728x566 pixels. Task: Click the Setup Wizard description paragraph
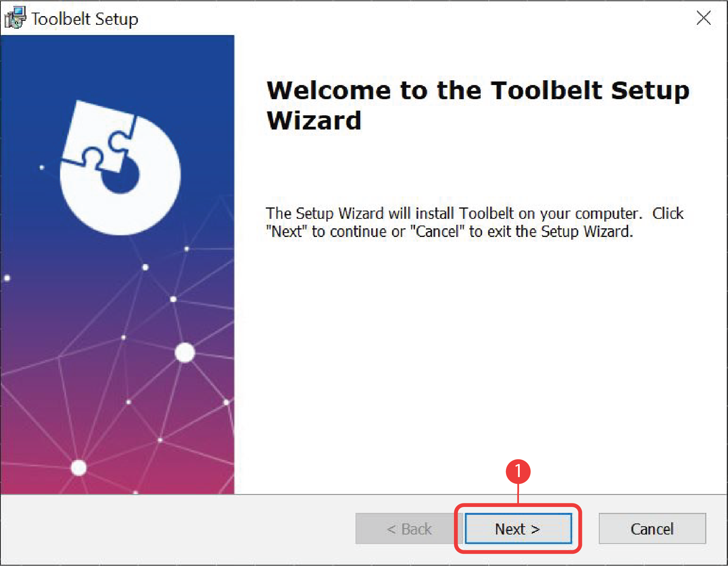[x=472, y=222]
